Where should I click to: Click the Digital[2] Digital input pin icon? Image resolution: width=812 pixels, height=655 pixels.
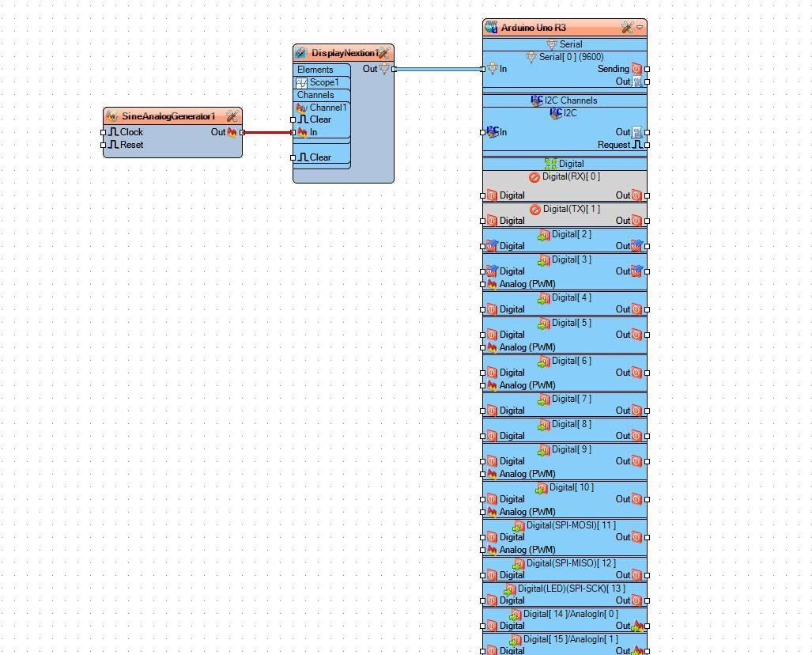click(x=492, y=246)
